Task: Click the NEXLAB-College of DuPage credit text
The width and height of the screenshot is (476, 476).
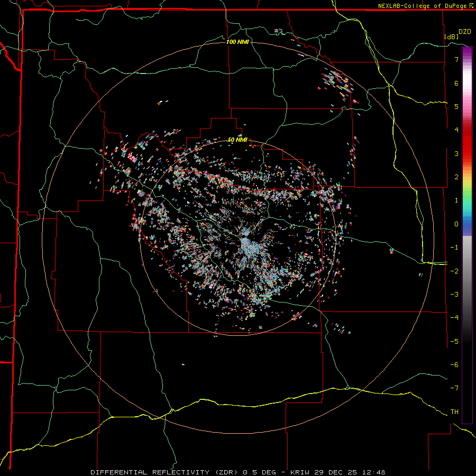Action: [x=422, y=6]
